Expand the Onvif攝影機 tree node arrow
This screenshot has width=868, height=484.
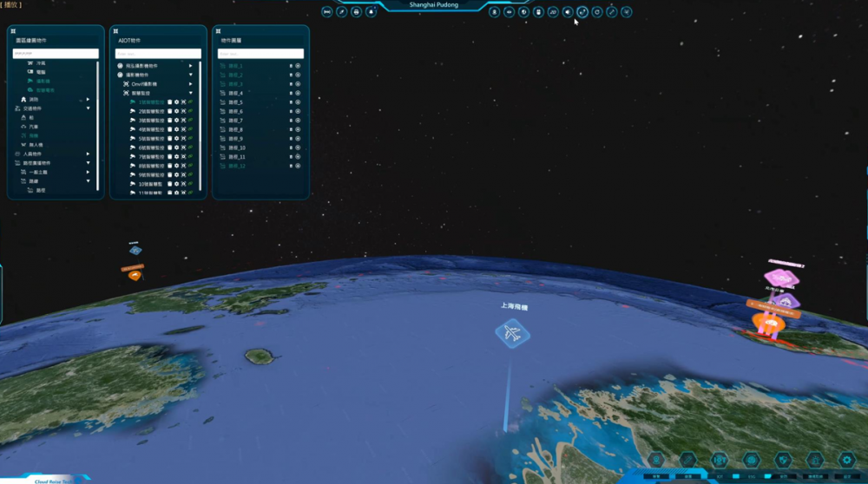pos(190,84)
